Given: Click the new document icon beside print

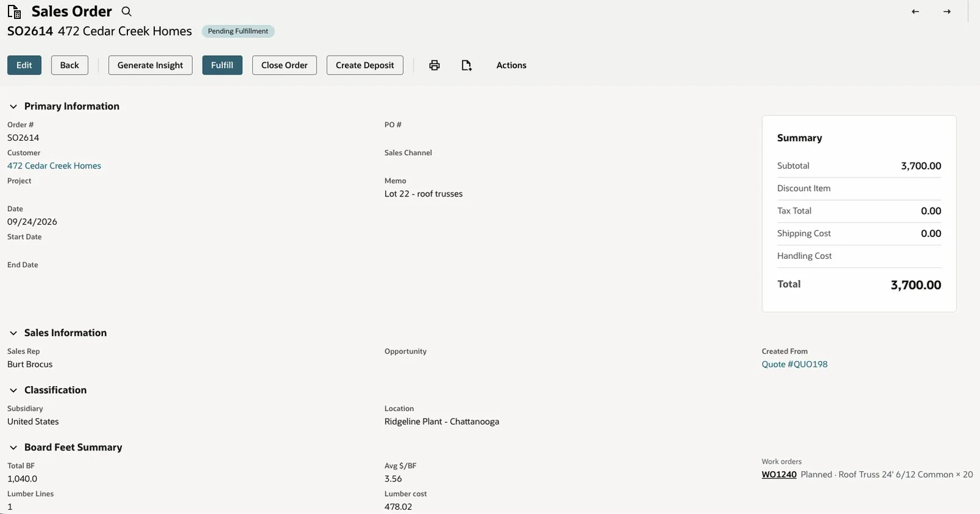Looking at the screenshot, I should tap(467, 65).
